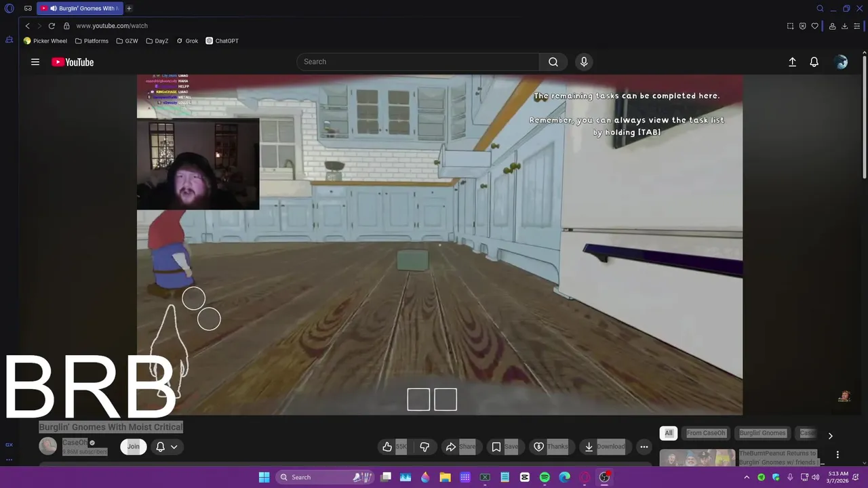The image size is (868, 488).
Task: Click the Windows taskbar search box
Action: point(323,477)
